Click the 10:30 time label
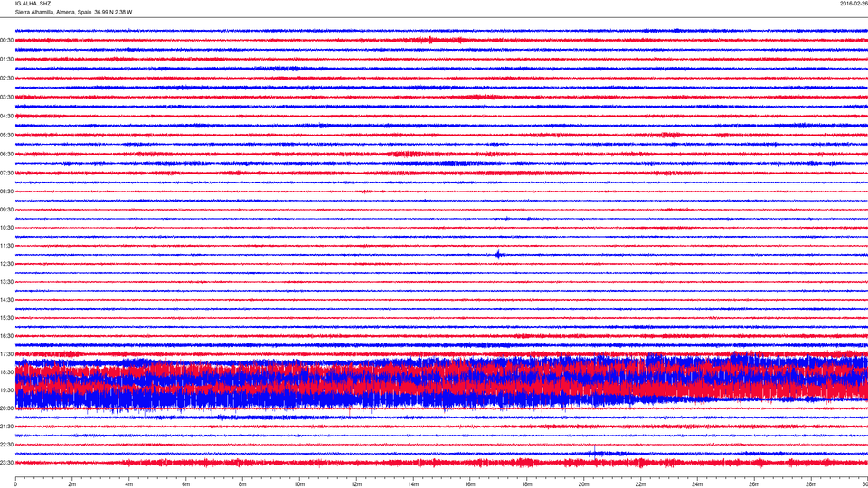 (6, 228)
